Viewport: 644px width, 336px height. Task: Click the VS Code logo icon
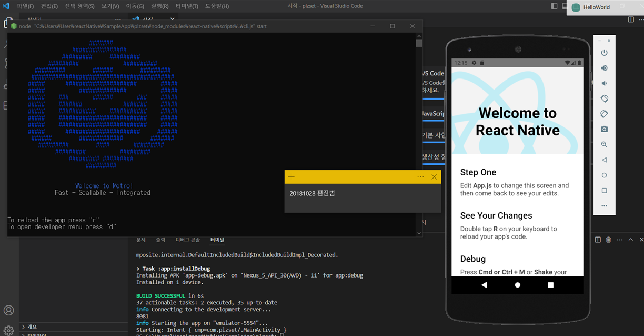[x=6, y=6]
